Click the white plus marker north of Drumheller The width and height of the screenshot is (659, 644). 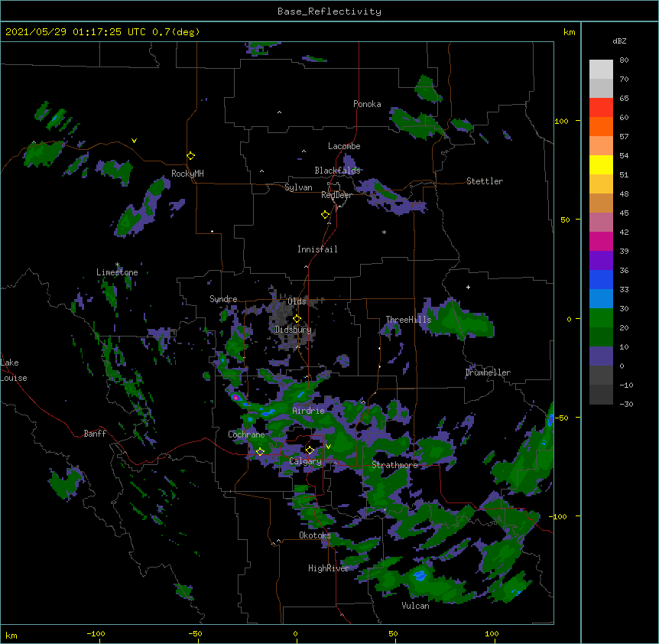click(x=468, y=287)
